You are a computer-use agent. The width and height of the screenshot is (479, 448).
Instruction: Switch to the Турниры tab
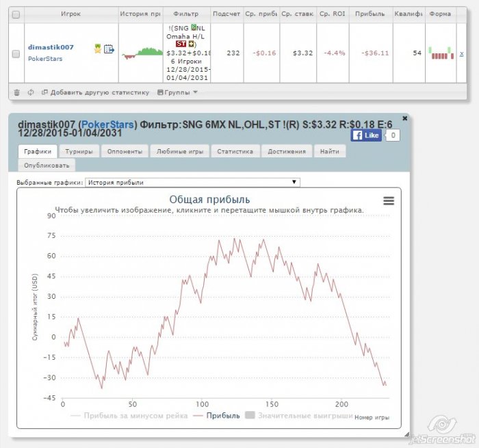click(79, 151)
